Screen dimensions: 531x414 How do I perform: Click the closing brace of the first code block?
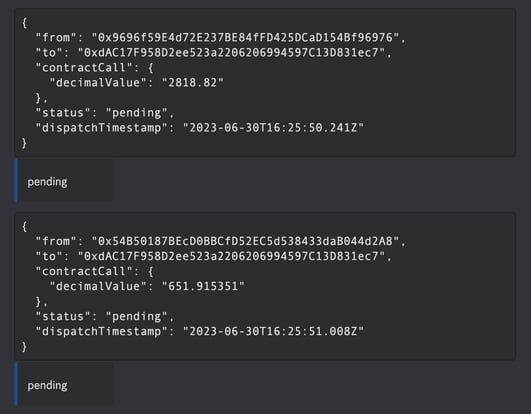tap(24, 143)
